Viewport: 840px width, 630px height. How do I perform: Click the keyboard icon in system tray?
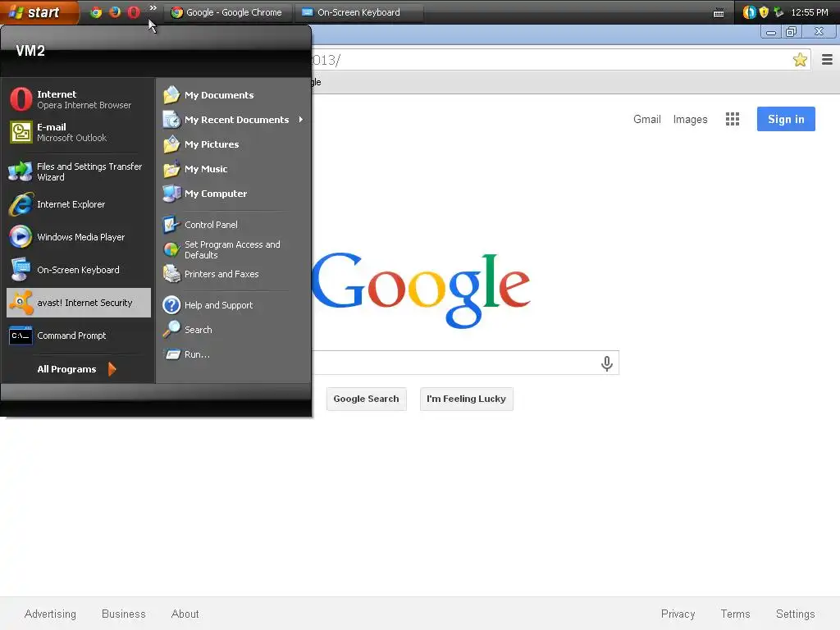click(719, 12)
